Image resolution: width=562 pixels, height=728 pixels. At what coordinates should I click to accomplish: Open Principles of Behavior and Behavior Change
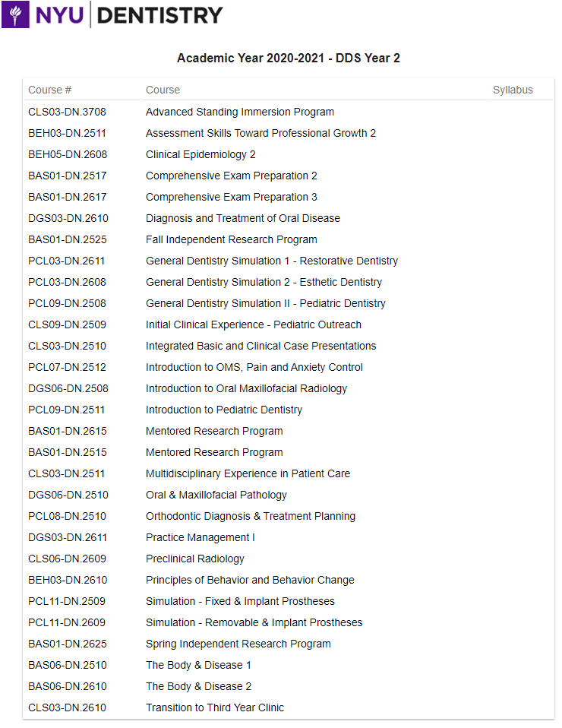[250, 581]
